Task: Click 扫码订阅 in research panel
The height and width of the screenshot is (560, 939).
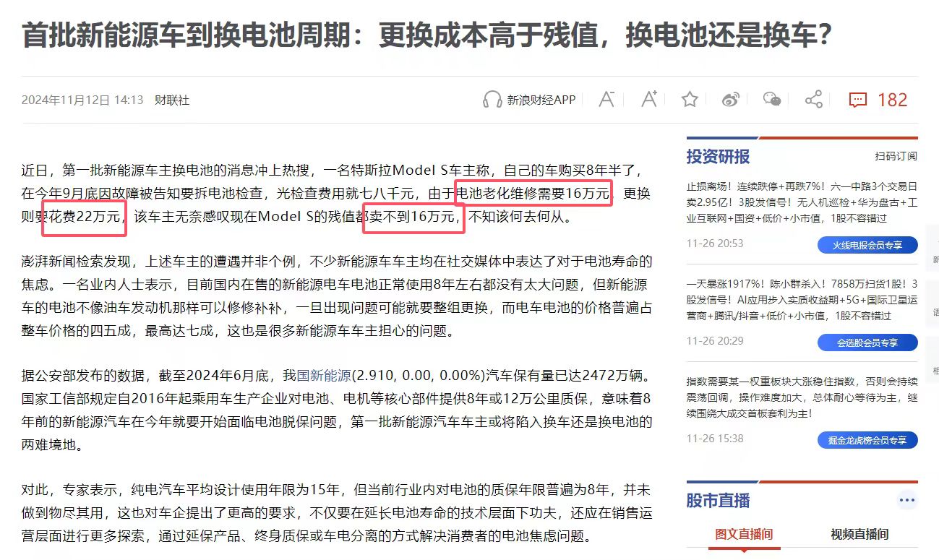Action: tap(896, 156)
